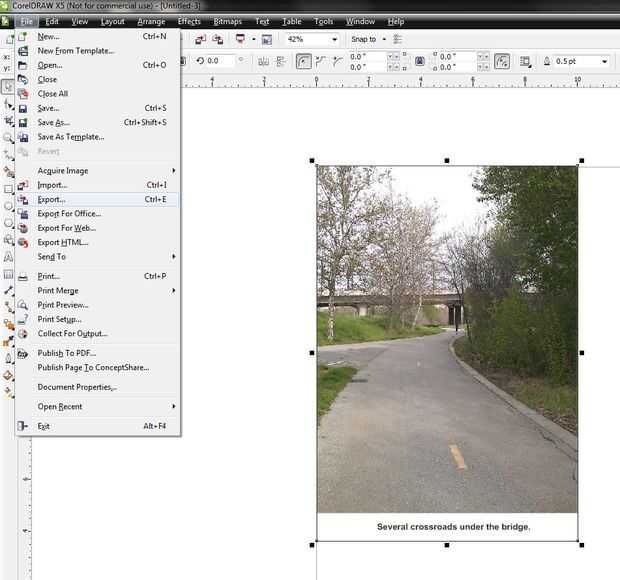Open dropdown arrow beside application launcher
The width and height of the screenshot is (620, 580).
click(253, 39)
